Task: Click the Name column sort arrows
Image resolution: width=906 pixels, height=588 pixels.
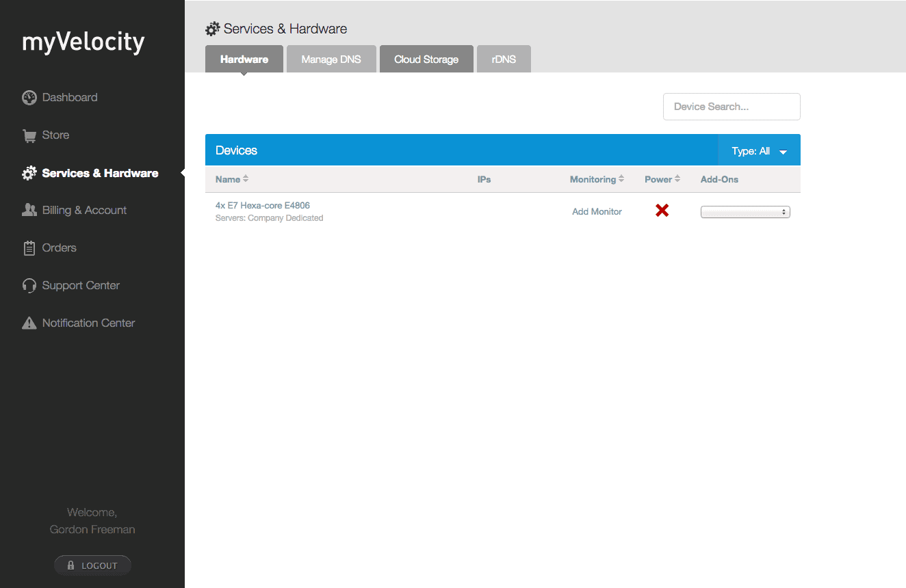Action: pos(246,179)
